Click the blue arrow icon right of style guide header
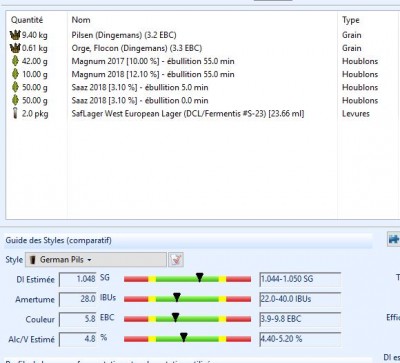Image resolution: width=400 pixels, height=363 pixels. coord(394,239)
